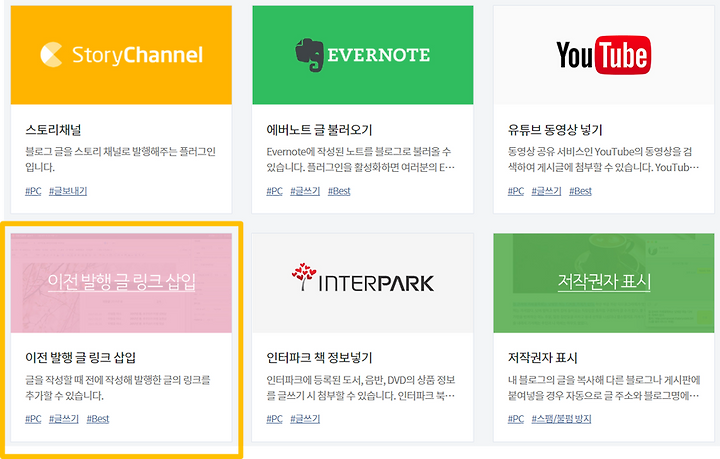This screenshot has width=720, height=459.
Task: Click the Evernote elephant icon
Action: pos(309,55)
